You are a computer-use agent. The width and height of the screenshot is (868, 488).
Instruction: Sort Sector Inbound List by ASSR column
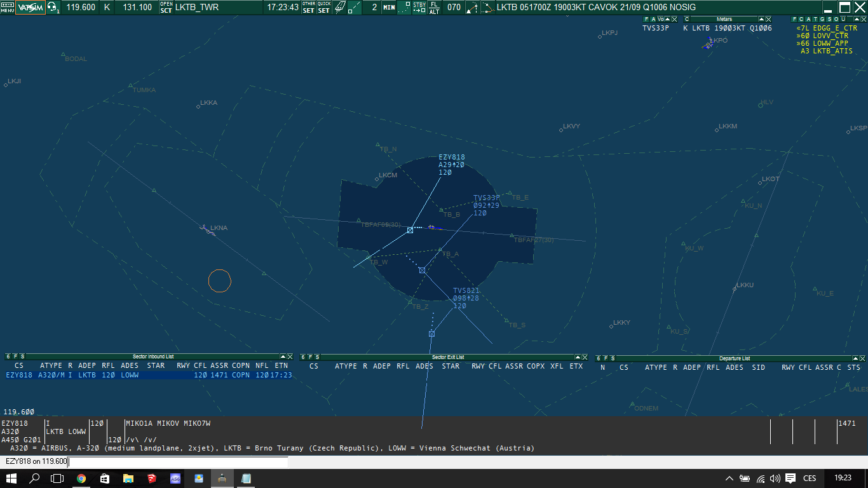click(x=219, y=366)
